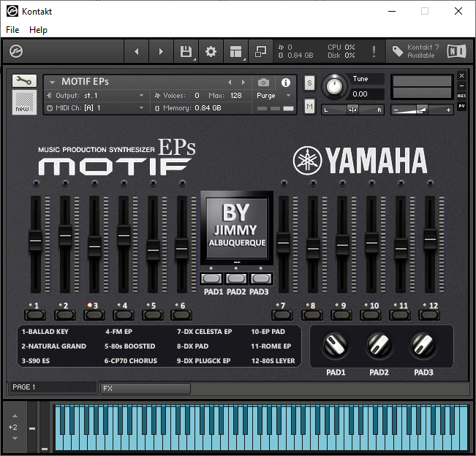Toggle PAD2 button under display
476x456 pixels.
click(236, 278)
